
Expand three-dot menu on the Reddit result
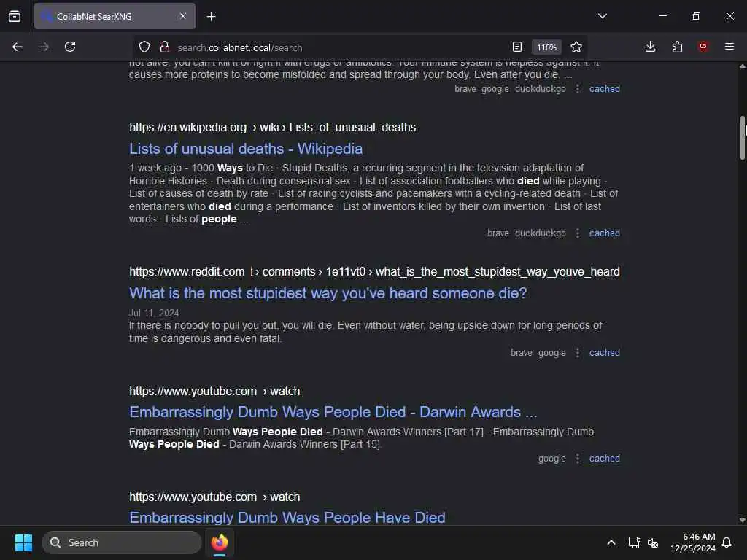(578, 352)
